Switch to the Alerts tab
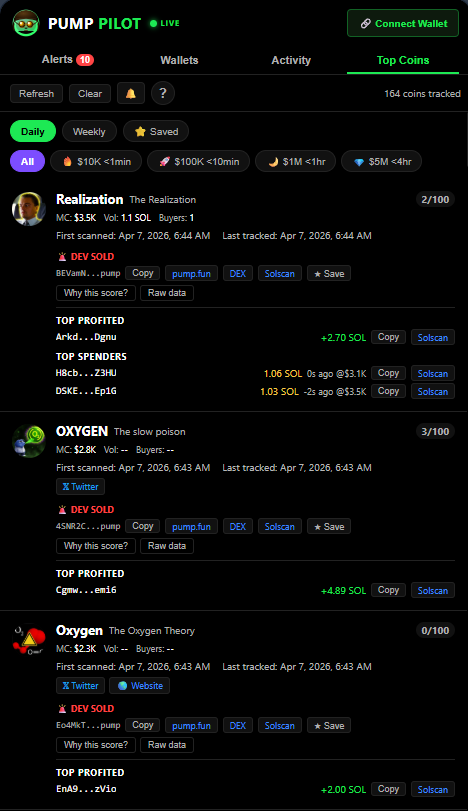Viewport: 468px width, 811px height. tap(68, 59)
